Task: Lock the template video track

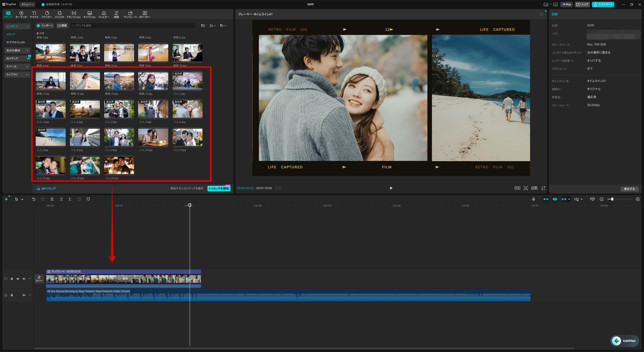Action: (x=12, y=279)
